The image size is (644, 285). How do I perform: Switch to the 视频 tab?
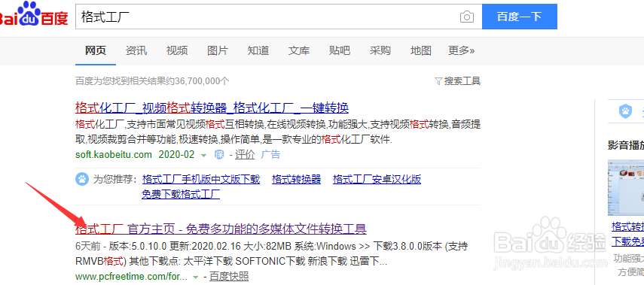tap(176, 51)
